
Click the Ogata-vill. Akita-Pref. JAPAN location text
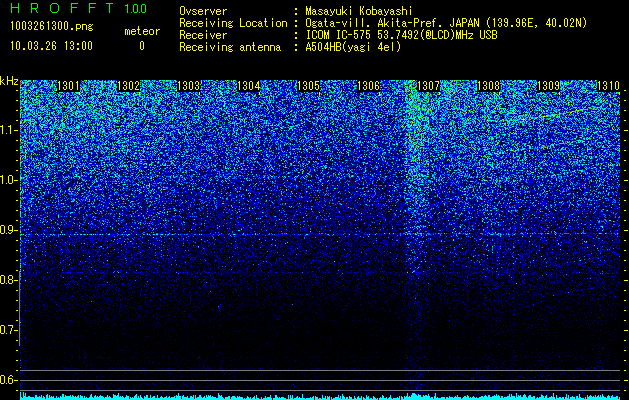[x=446, y=23]
